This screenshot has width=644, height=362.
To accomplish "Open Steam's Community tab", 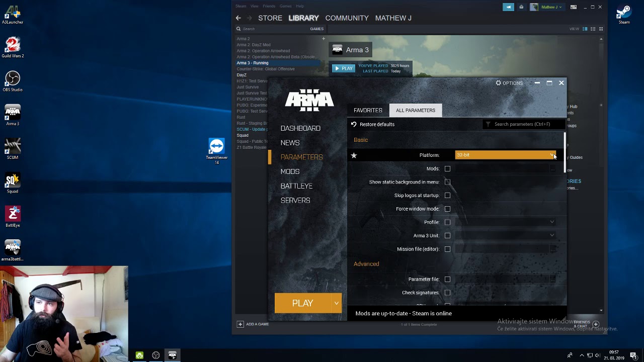I will pos(347,18).
